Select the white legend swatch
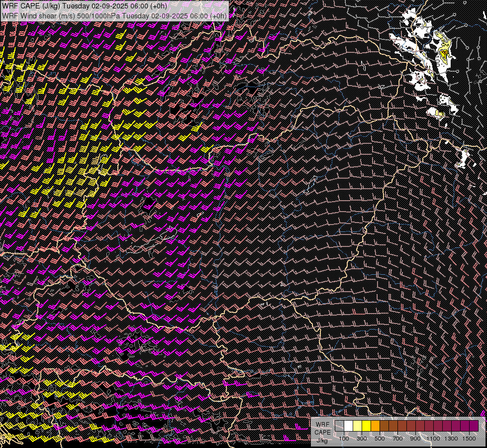Viewport: 487px width, 448px height. click(349, 426)
